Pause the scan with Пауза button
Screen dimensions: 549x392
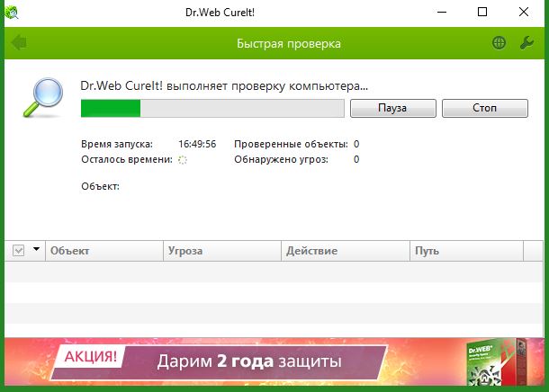tap(392, 108)
